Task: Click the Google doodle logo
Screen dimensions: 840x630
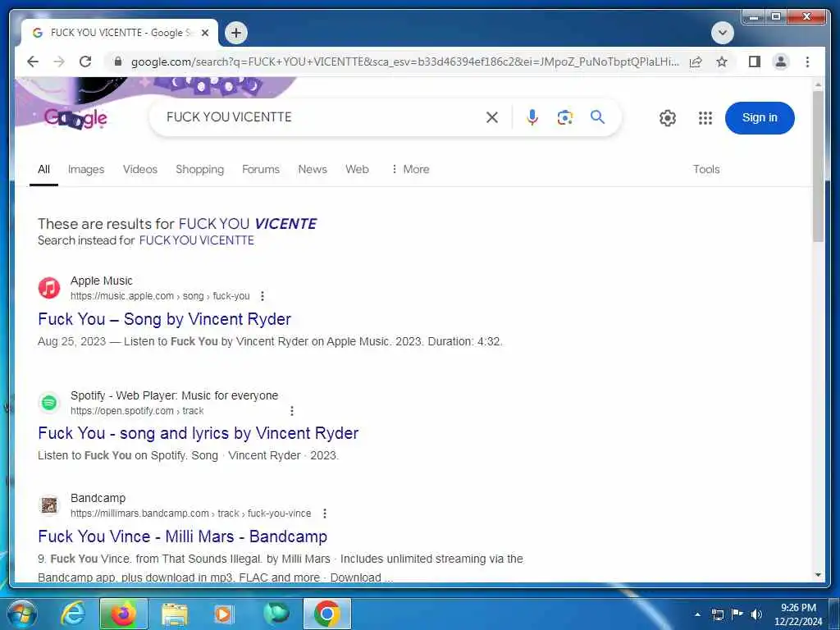Action: tap(75, 118)
